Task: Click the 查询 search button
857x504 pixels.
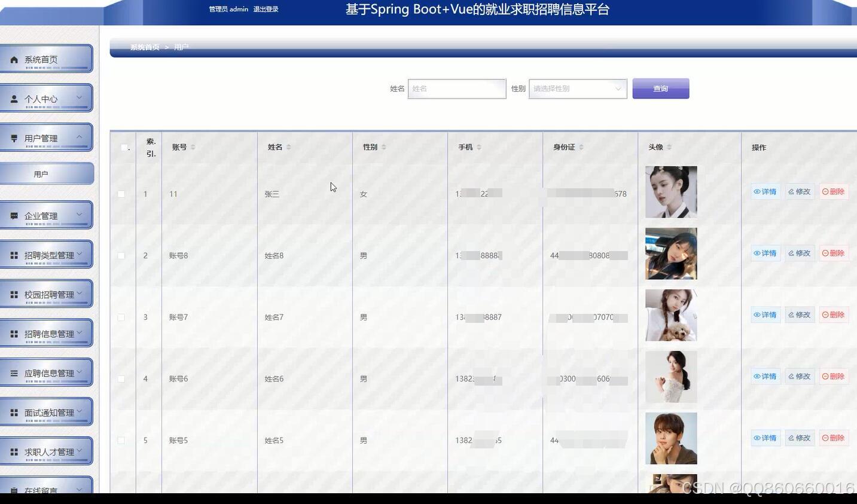Action: (661, 88)
